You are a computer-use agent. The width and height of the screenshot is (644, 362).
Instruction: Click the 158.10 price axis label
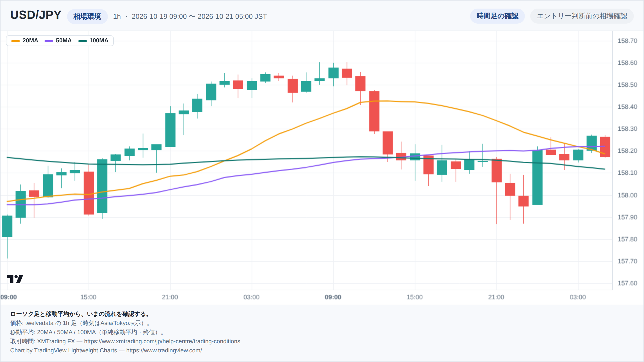click(627, 173)
